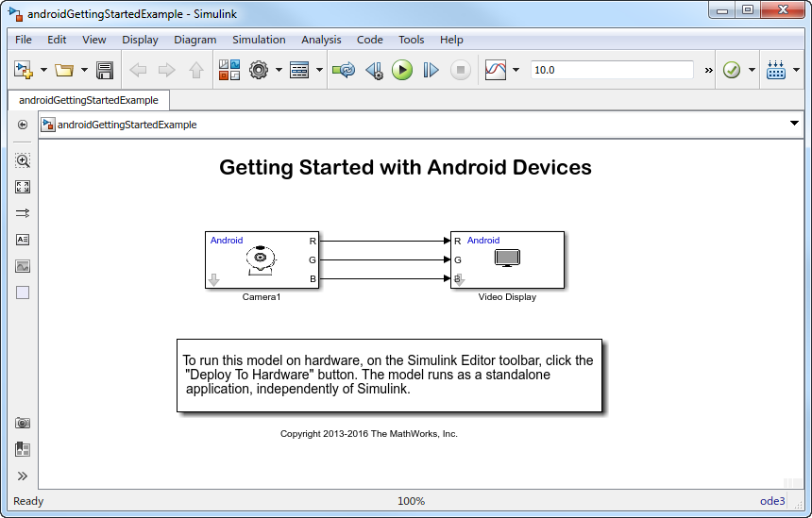Expand the Open folder dropdown arrow
812x518 pixels.
click(x=84, y=70)
